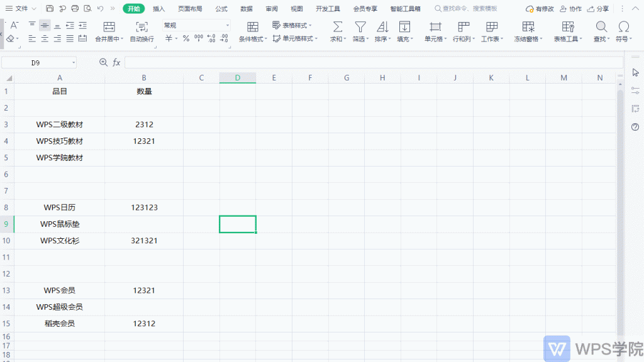Expand more quick access tools chevrons
Screen dimensions: 644x362
(x=113, y=8)
